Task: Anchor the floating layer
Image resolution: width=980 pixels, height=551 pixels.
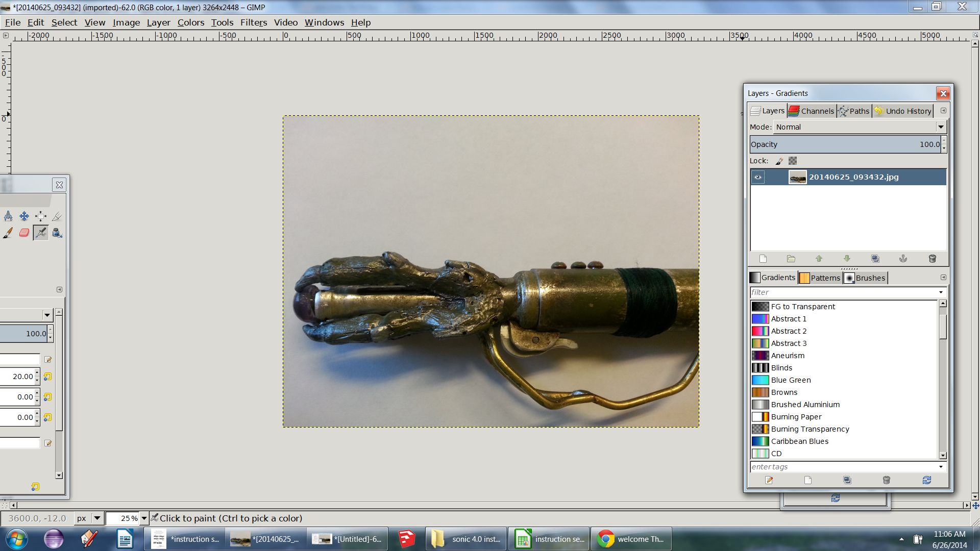Action: (903, 259)
